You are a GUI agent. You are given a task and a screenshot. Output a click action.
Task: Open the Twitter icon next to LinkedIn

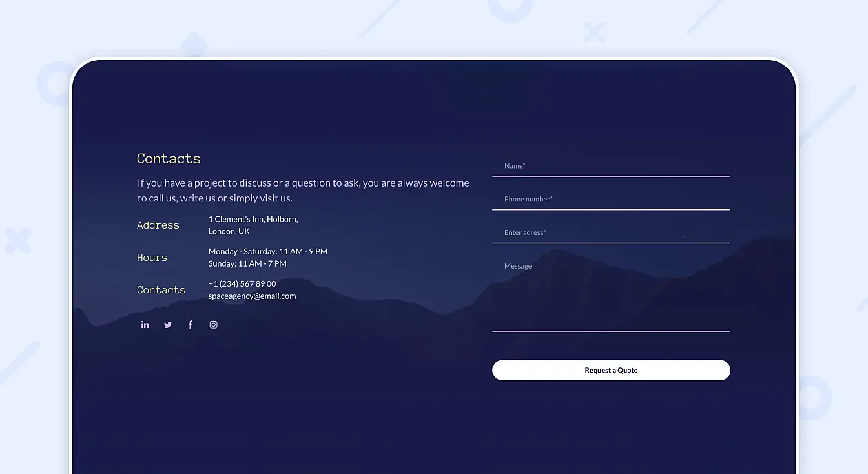(x=167, y=324)
